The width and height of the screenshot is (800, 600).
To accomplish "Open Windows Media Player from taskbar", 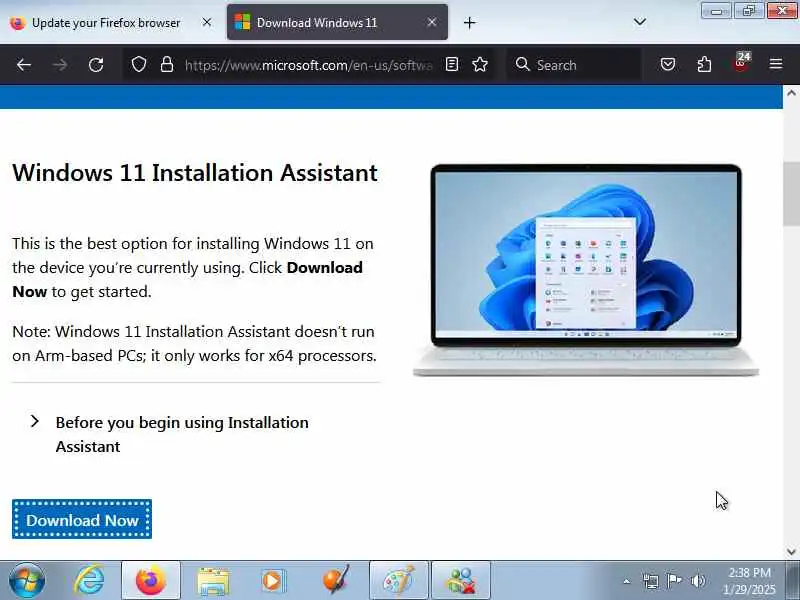I will point(274,581).
